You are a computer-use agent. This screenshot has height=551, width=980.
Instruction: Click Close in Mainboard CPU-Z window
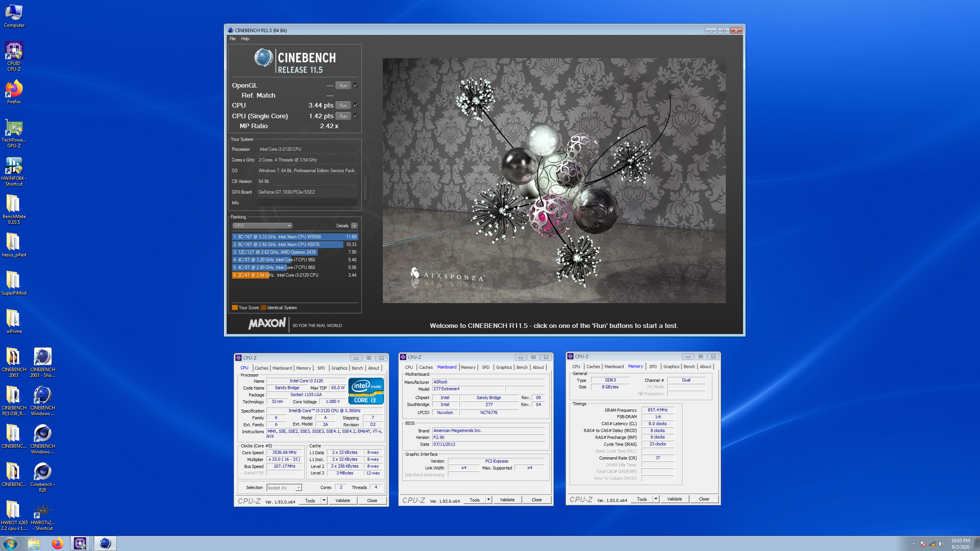coord(537,499)
